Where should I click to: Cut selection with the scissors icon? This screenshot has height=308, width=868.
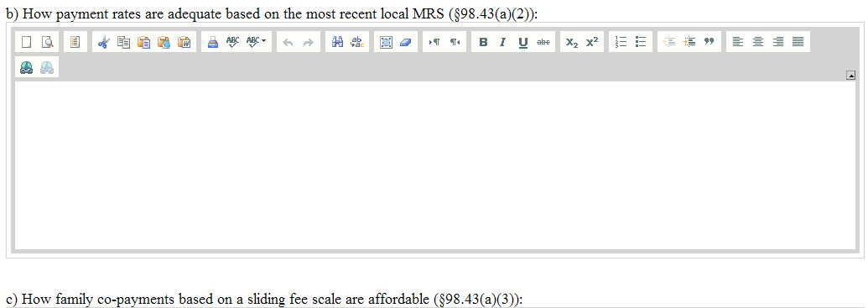click(103, 42)
